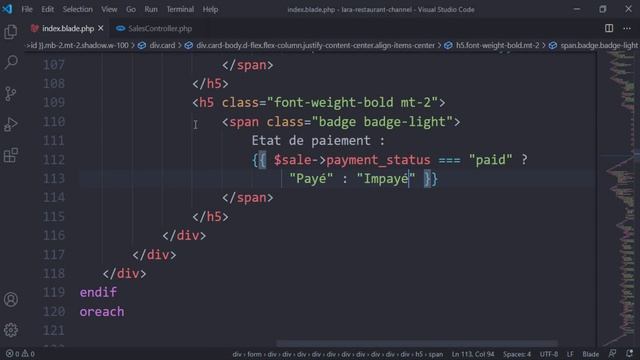Change end of line sequence LF

tap(570, 354)
